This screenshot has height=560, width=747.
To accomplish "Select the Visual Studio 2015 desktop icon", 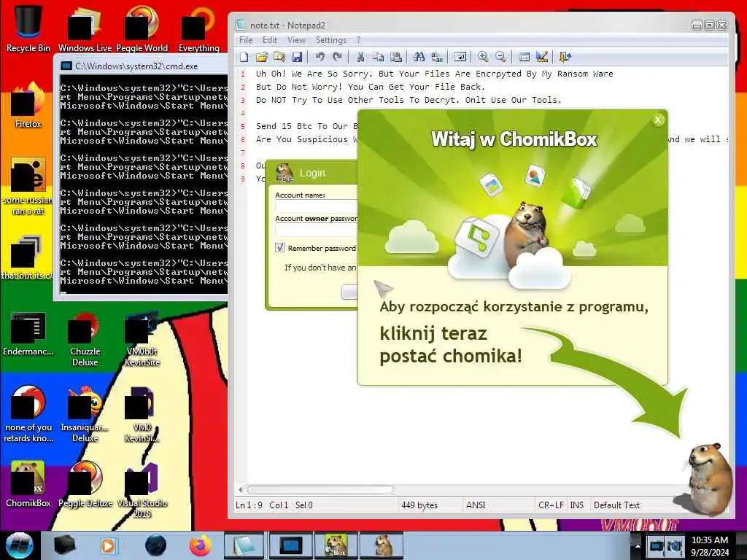I will point(142,489).
